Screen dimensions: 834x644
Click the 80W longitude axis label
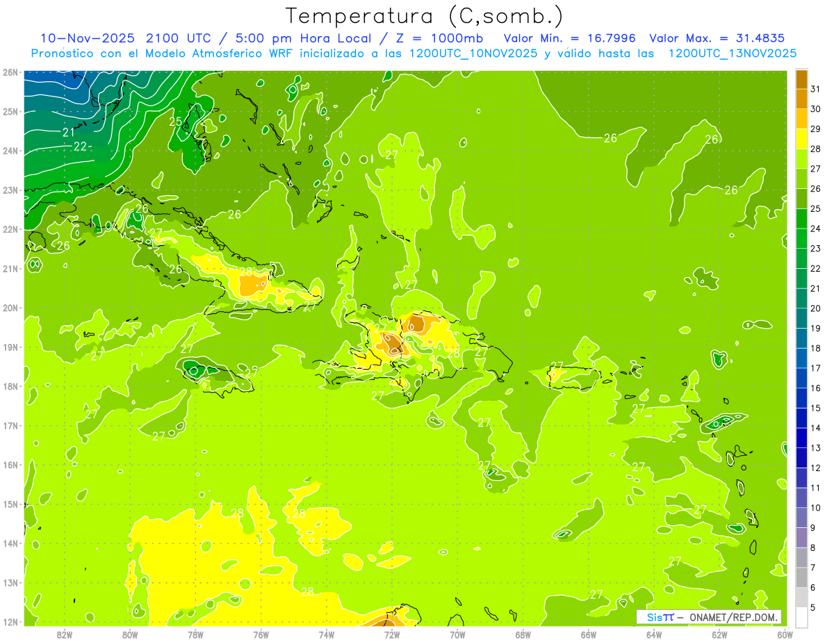pyautogui.click(x=130, y=634)
